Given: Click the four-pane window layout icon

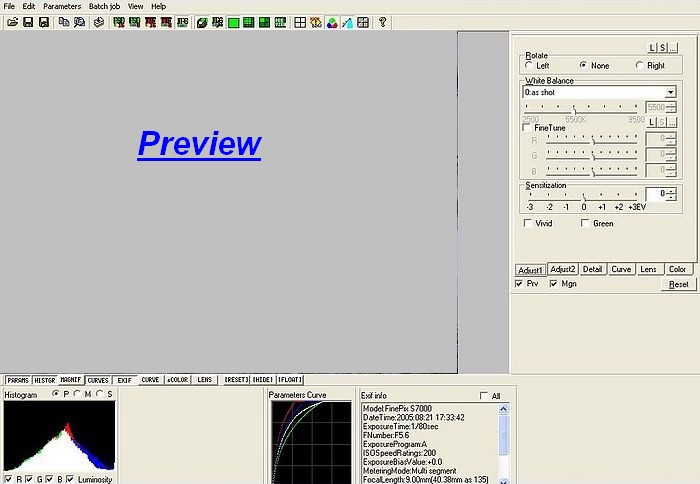Looking at the screenshot, I should [299, 22].
